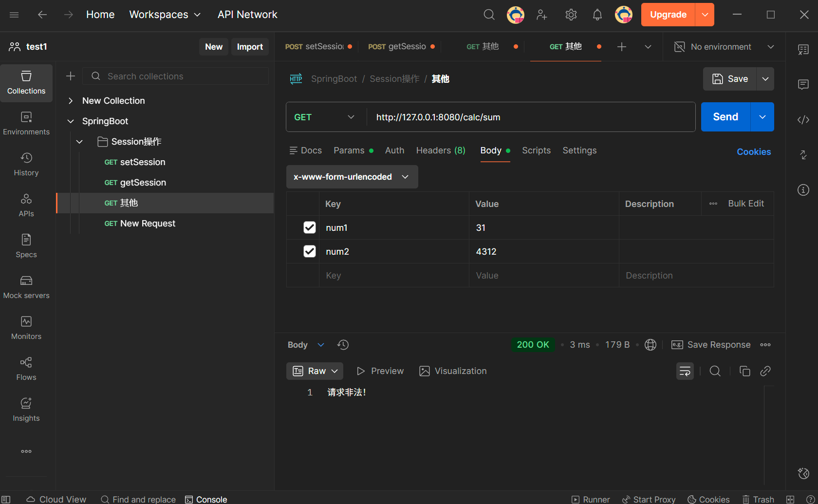Select the GET setSession request
818x504 pixels.
click(x=165, y=162)
